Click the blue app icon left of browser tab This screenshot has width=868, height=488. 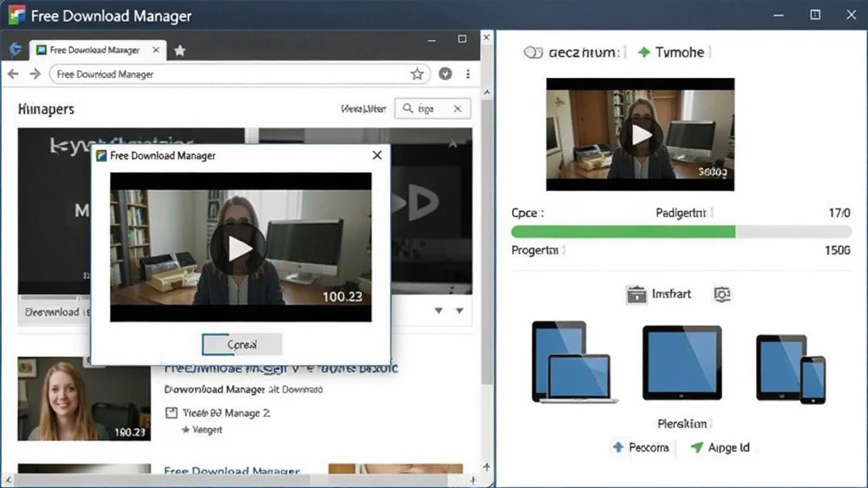(15, 50)
